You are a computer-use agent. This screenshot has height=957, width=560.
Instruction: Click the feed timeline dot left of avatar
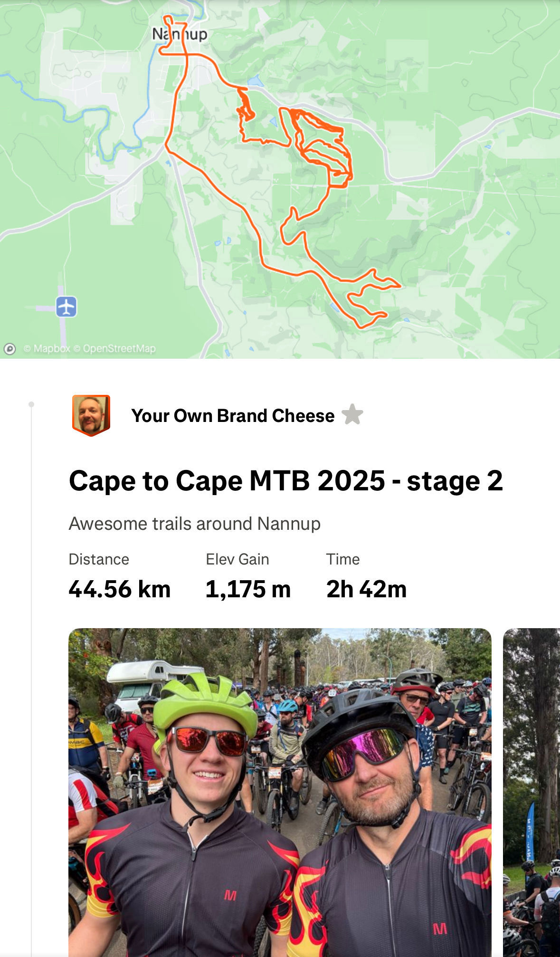(x=31, y=404)
